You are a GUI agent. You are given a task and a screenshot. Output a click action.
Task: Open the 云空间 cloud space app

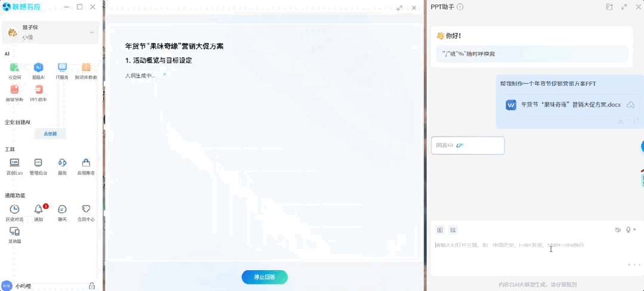14,70
